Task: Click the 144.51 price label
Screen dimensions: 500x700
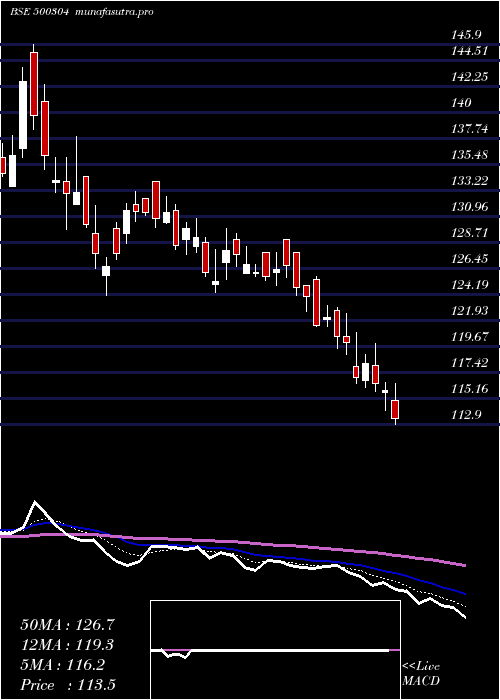Action: point(469,51)
